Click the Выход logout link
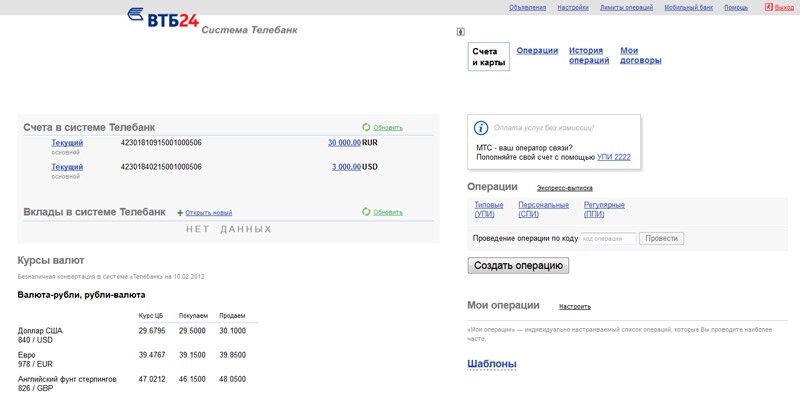 tap(784, 8)
